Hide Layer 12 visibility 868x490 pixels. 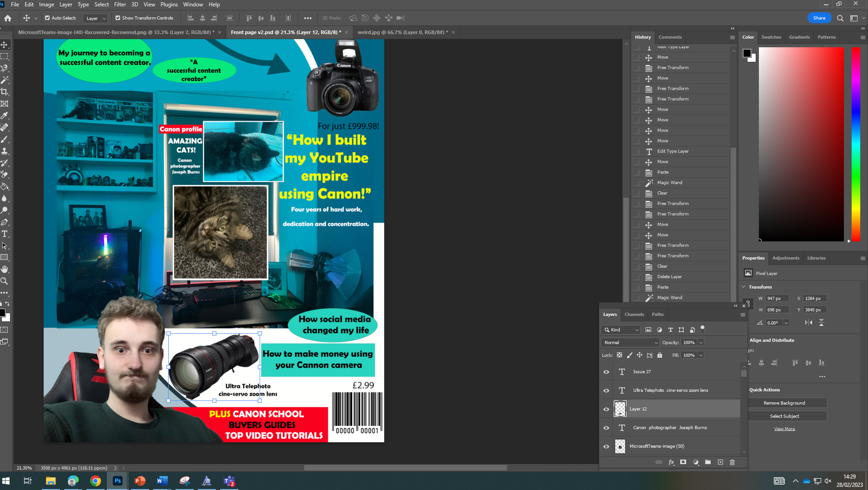tap(606, 409)
